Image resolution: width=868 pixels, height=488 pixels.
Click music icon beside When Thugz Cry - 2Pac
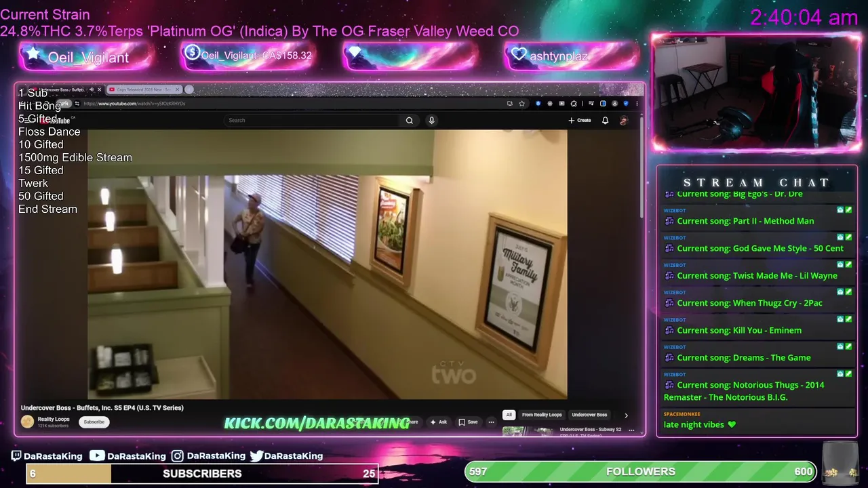(669, 303)
